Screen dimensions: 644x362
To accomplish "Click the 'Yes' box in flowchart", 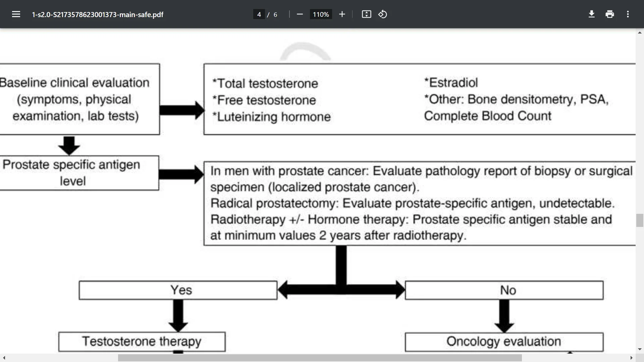I will pos(178,290).
